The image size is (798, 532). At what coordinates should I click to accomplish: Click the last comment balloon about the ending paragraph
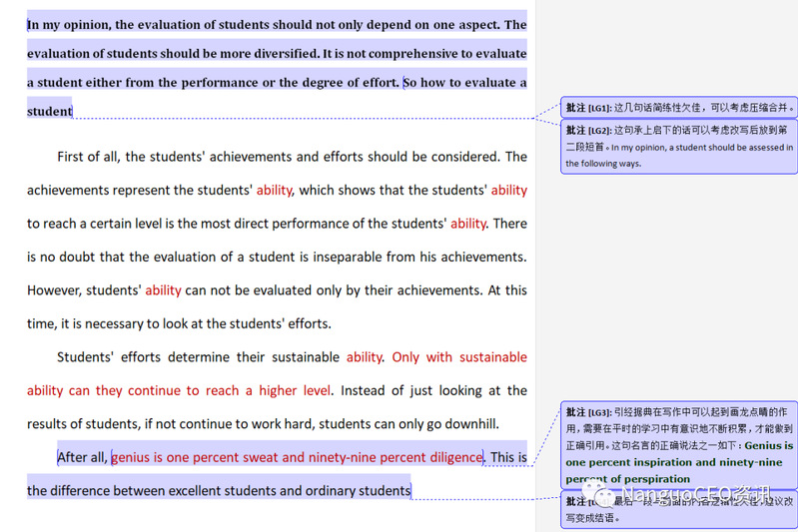pyautogui.click(x=678, y=509)
